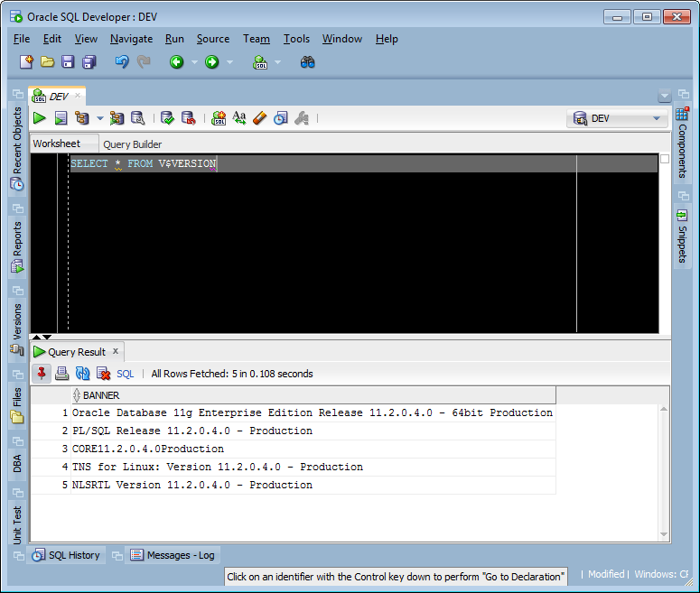The height and width of the screenshot is (593, 700).
Task: Click the Clear eraser icon
Action: [x=260, y=118]
